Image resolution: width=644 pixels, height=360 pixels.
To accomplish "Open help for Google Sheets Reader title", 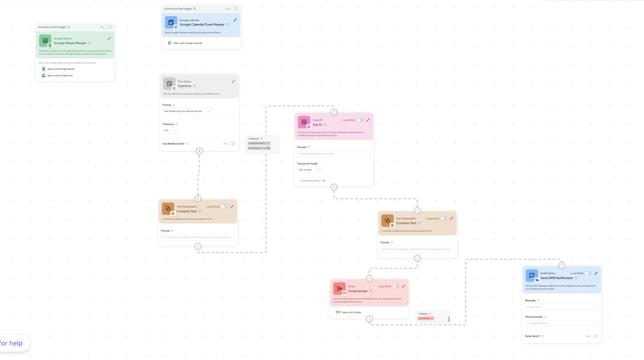I will [x=89, y=43].
